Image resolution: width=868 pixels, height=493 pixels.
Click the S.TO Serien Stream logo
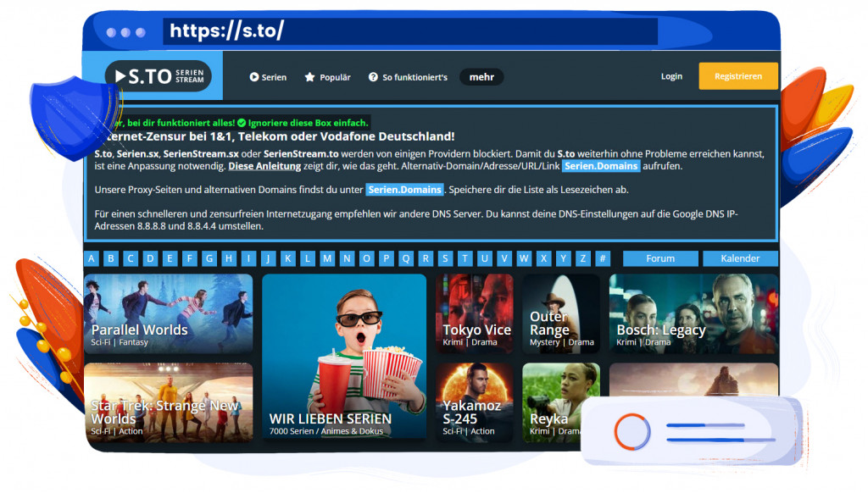(159, 75)
